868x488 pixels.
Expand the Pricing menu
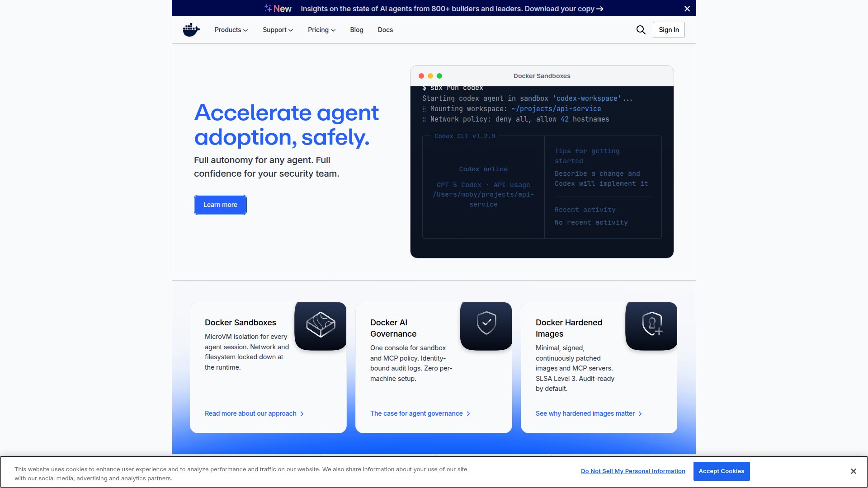[x=321, y=30]
